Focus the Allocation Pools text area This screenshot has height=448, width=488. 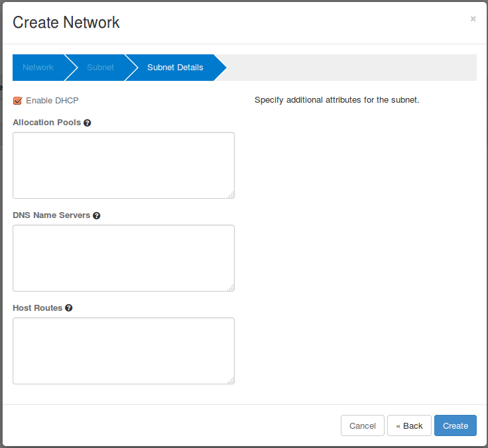click(x=123, y=165)
